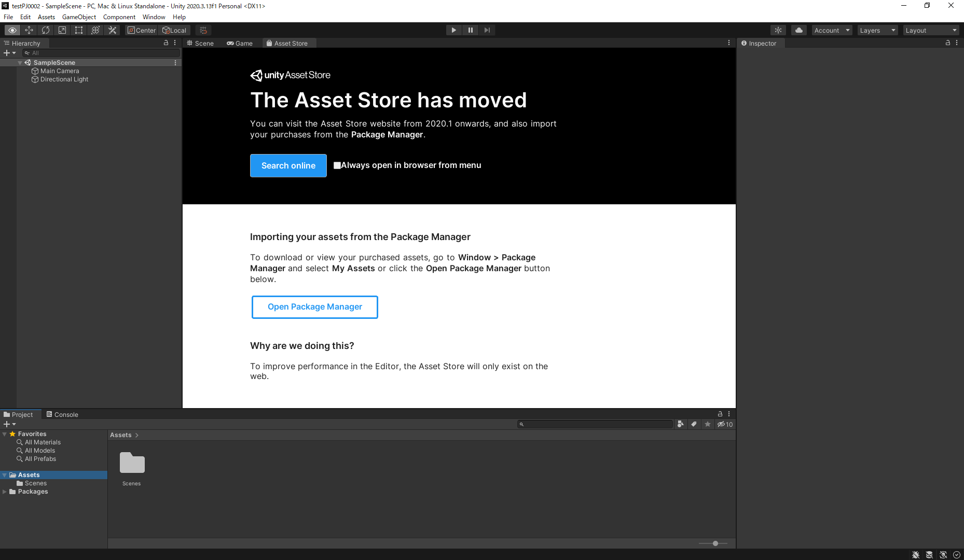Expand the Packages folder arrow

(5, 492)
